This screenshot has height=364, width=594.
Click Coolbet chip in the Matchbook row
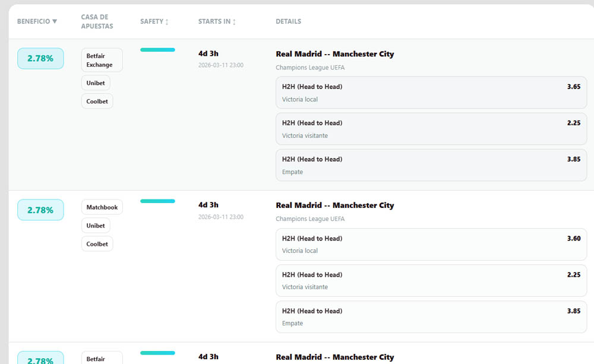coord(97,244)
